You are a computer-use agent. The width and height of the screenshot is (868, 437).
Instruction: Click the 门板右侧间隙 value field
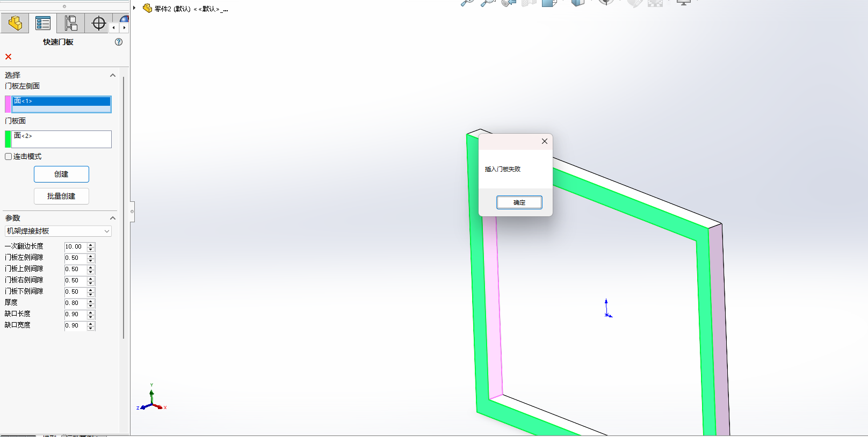click(75, 280)
